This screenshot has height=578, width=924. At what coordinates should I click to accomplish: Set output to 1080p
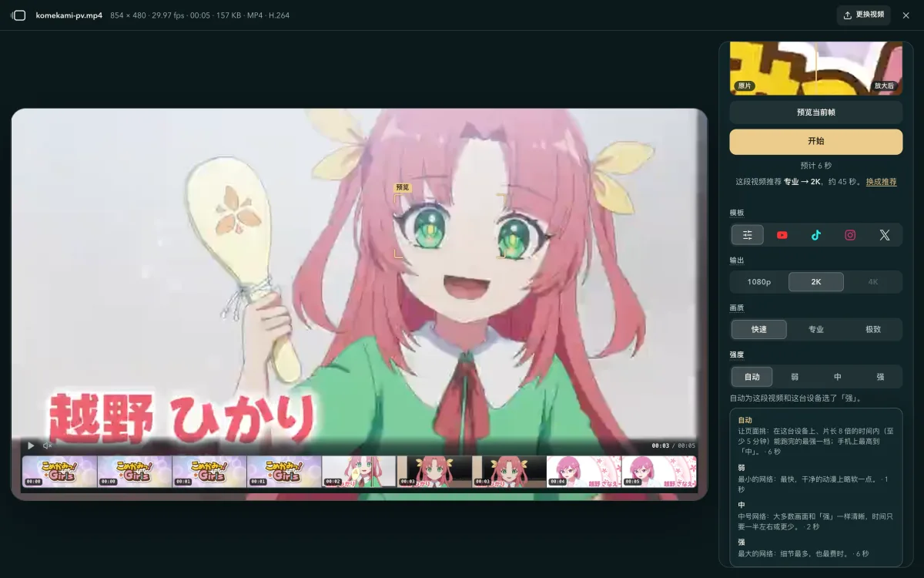coord(759,282)
